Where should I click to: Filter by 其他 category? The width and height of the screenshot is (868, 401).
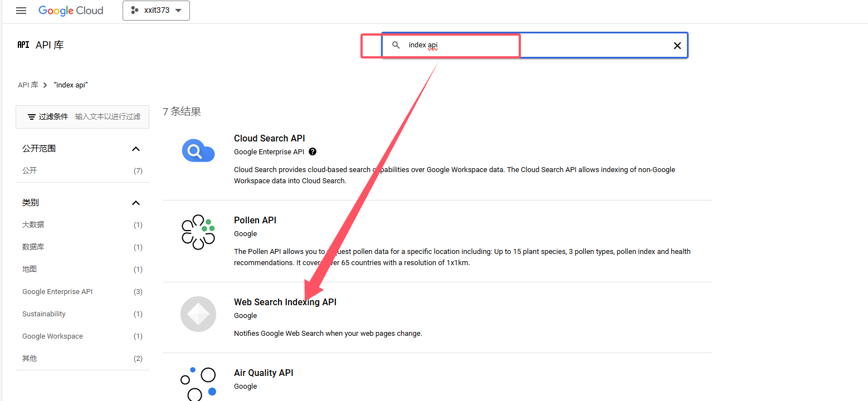[82, 359]
